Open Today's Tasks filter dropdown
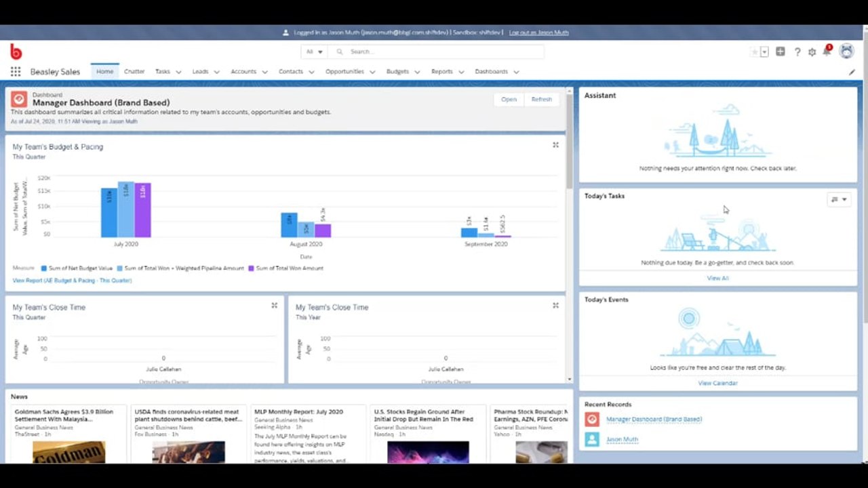This screenshot has height=488, width=868. 839,199
